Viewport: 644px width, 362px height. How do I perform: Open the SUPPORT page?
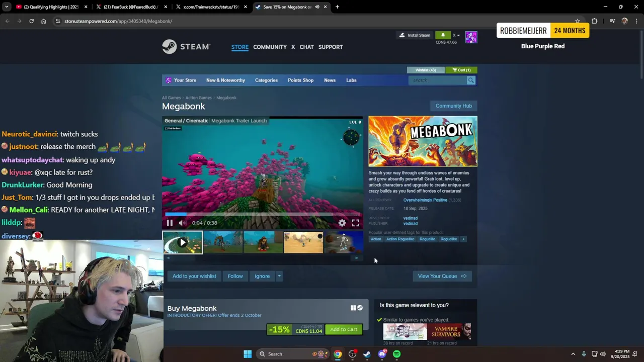click(331, 47)
